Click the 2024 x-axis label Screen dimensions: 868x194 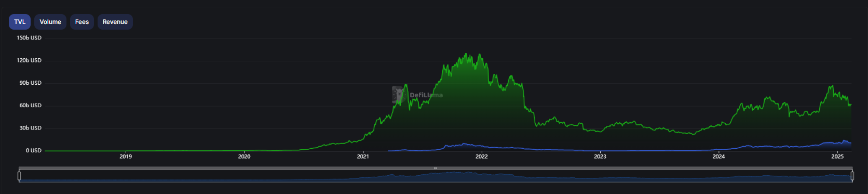718,156
